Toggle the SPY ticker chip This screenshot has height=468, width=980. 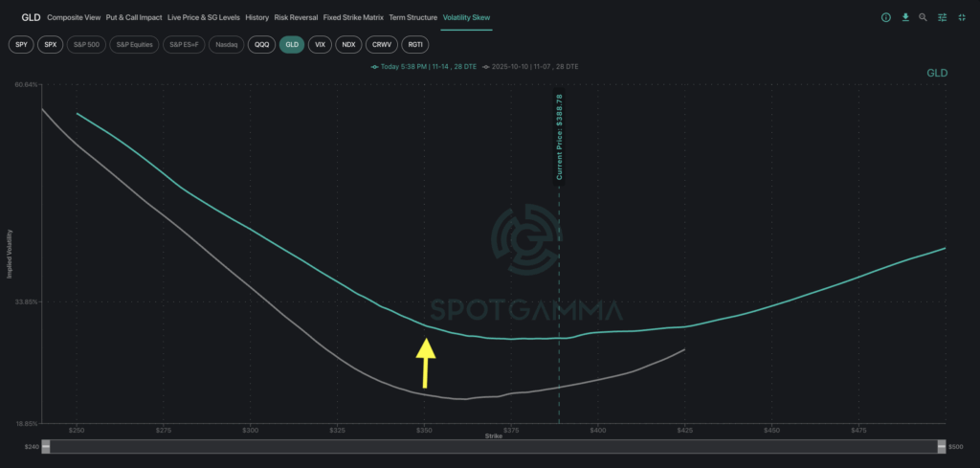tap(22, 44)
